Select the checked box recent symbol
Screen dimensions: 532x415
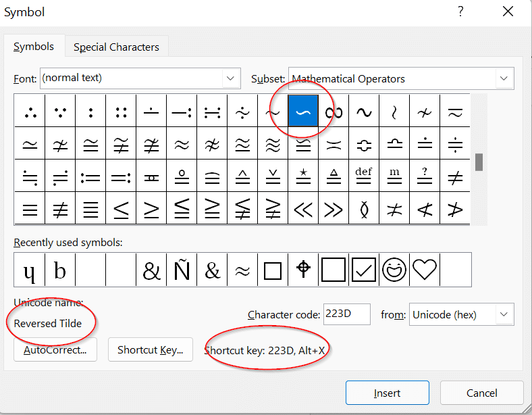pyautogui.click(x=364, y=270)
